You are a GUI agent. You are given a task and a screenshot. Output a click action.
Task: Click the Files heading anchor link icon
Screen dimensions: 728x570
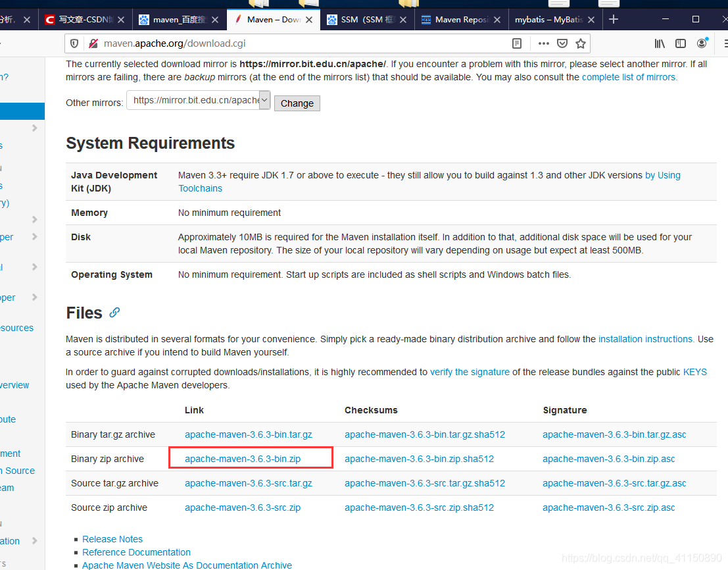tap(114, 313)
